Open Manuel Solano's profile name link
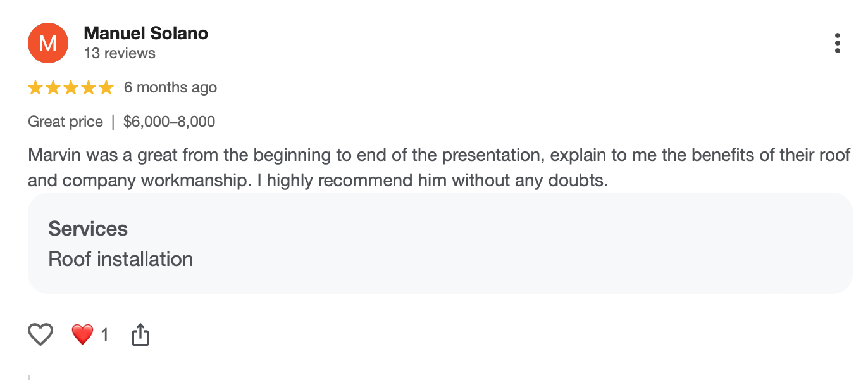868x380 pixels. pyautogui.click(x=146, y=33)
